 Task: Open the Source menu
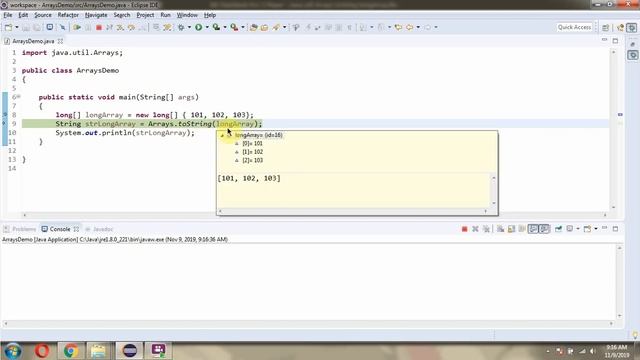pos(43,15)
